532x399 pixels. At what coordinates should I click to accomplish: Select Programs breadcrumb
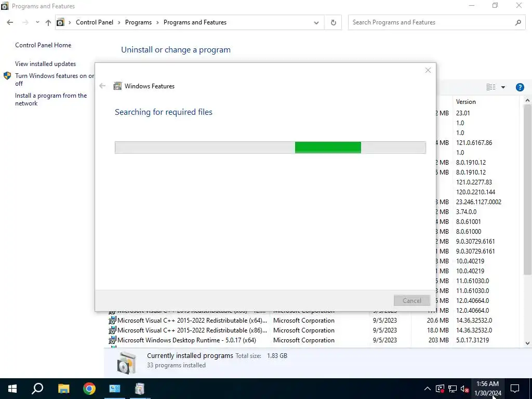click(x=138, y=22)
